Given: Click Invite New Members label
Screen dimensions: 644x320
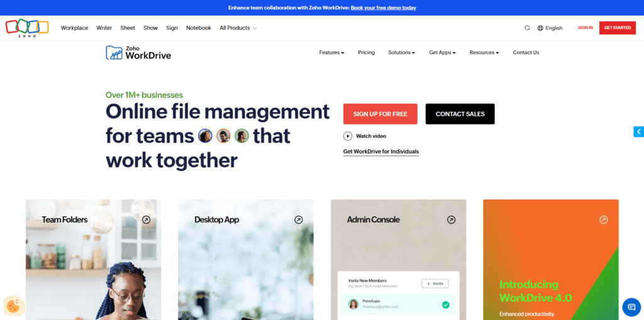Looking at the screenshot, I should [367, 280].
